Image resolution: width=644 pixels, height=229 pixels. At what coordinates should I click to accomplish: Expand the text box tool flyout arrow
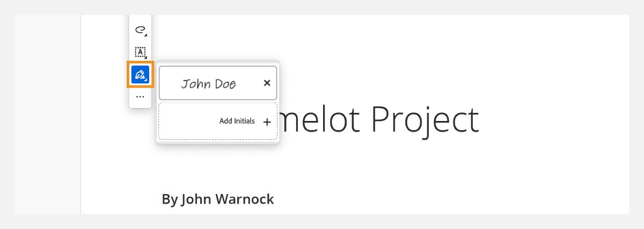(145, 58)
